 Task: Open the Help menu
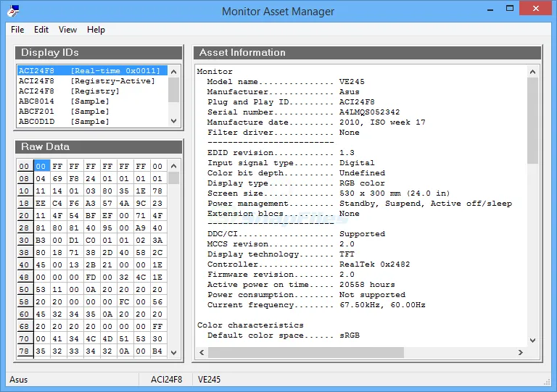pyautogui.click(x=96, y=30)
